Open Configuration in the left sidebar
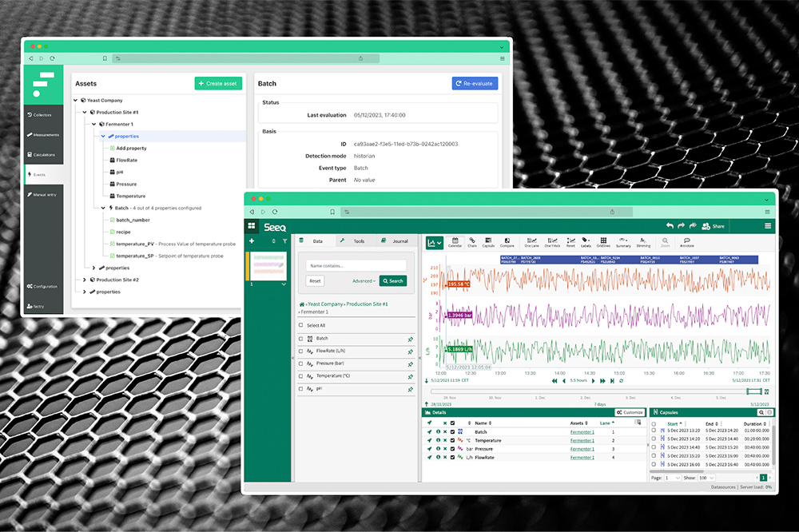The image size is (799, 532). click(43, 287)
